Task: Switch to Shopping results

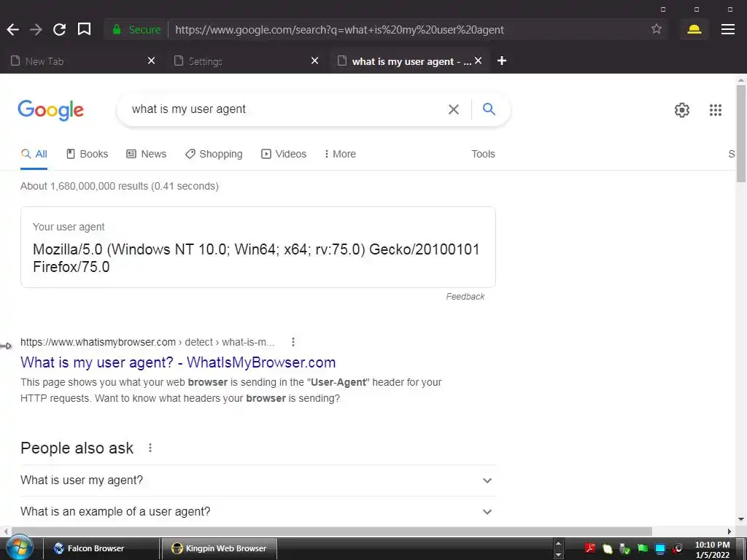Action: (214, 154)
